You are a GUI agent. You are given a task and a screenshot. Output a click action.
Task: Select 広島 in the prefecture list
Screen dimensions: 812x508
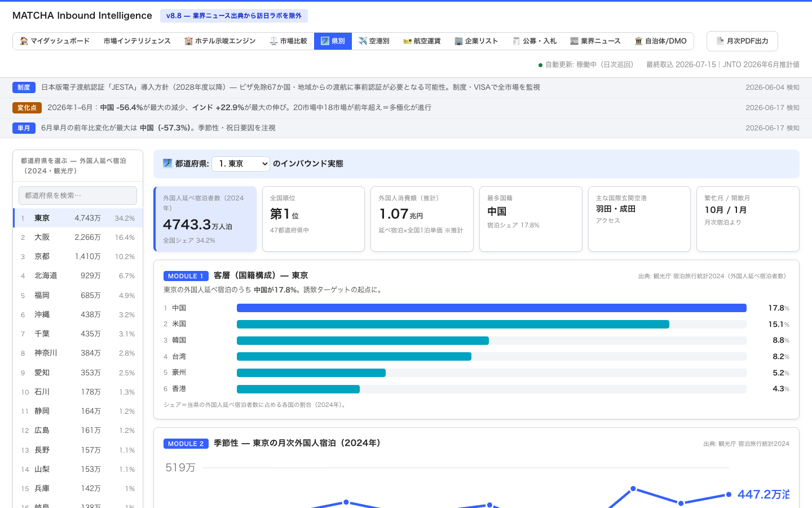pyautogui.click(x=78, y=430)
